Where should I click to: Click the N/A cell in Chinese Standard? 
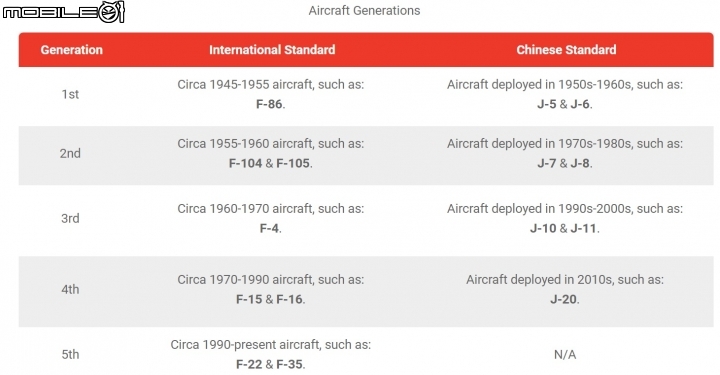565,355
